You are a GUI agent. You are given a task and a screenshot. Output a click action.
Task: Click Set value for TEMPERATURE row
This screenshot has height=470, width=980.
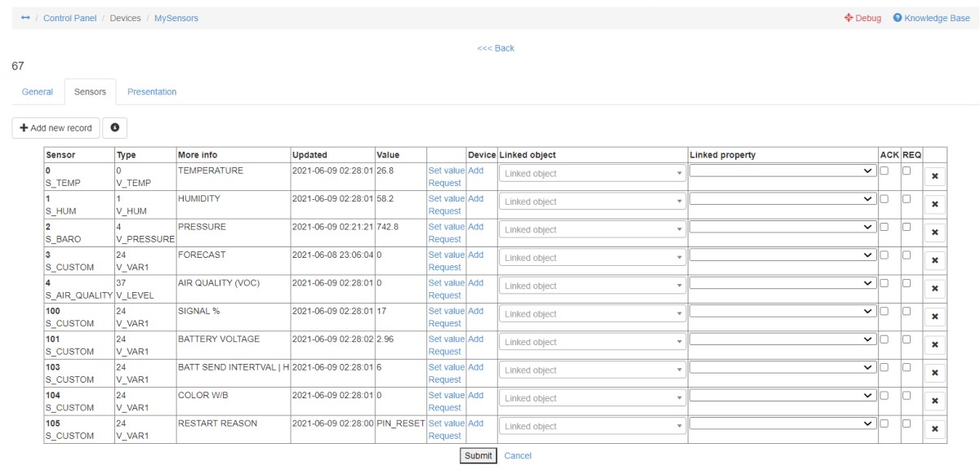pos(447,171)
